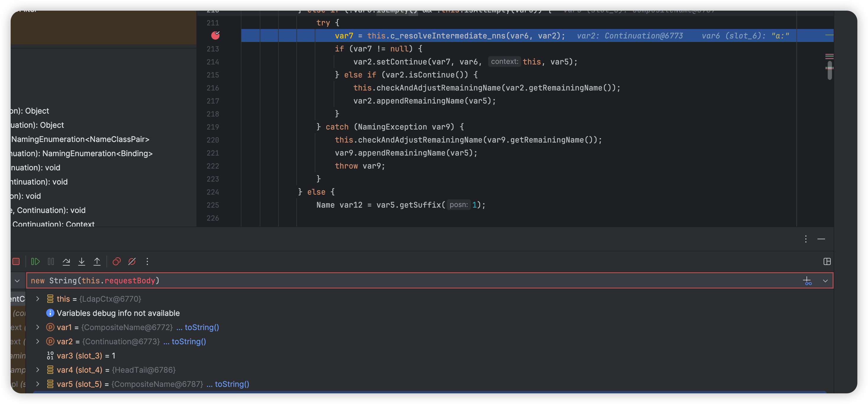868x404 pixels.
Task: Click parameter icon of var1
Action: point(50,327)
